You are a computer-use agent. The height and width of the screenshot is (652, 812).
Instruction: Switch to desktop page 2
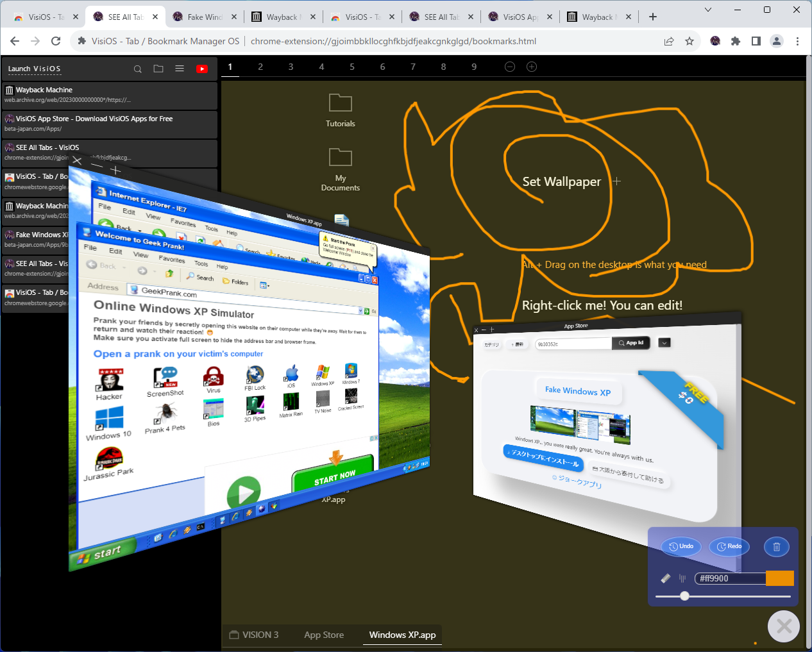pos(260,66)
